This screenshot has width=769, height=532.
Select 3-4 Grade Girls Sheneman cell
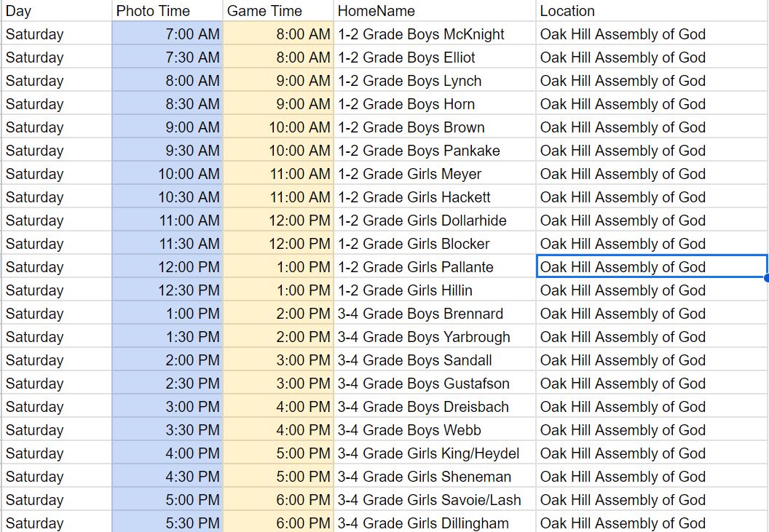coord(435,477)
